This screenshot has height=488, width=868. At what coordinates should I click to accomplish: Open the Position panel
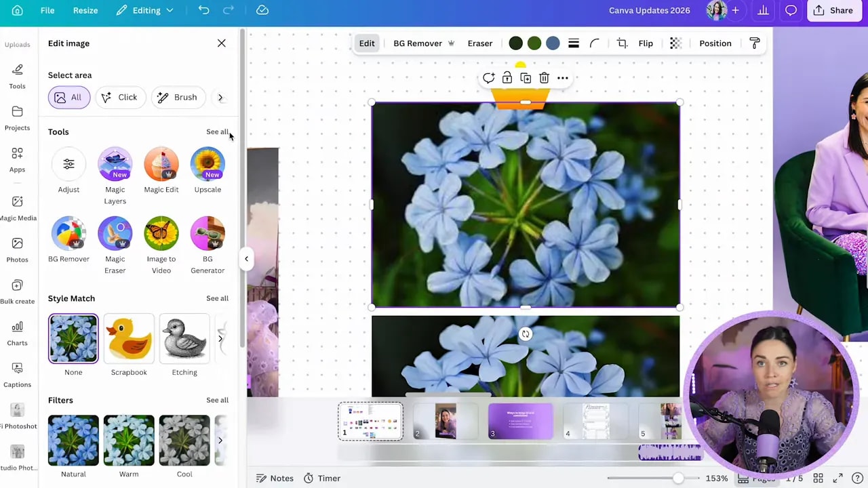(x=715, y=43)
